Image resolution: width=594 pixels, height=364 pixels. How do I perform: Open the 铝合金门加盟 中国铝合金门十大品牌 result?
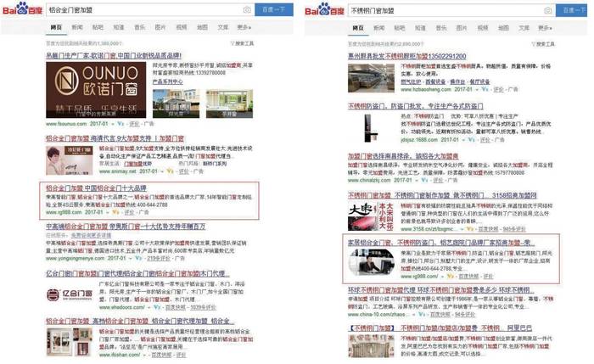coord(96,188)
